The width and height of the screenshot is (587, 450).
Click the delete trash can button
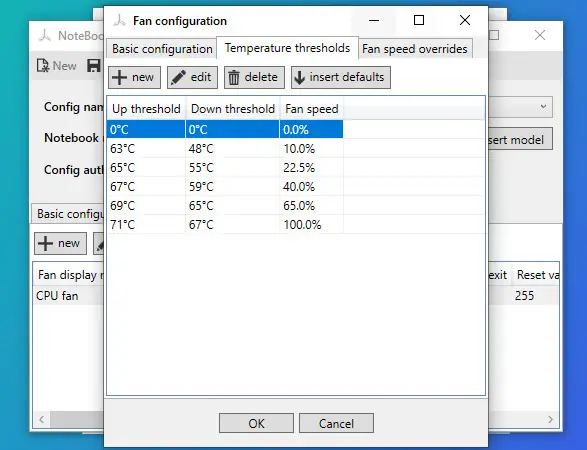pos(254,77)
